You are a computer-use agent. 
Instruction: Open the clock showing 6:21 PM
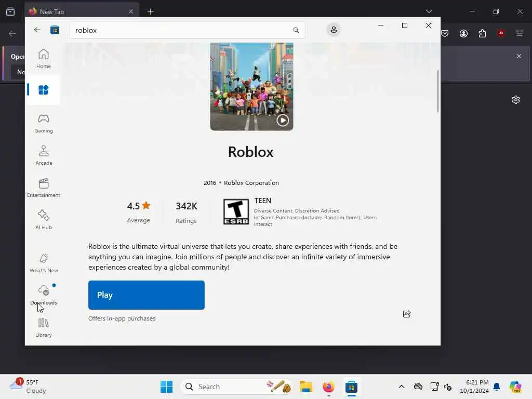coord(474,387)
